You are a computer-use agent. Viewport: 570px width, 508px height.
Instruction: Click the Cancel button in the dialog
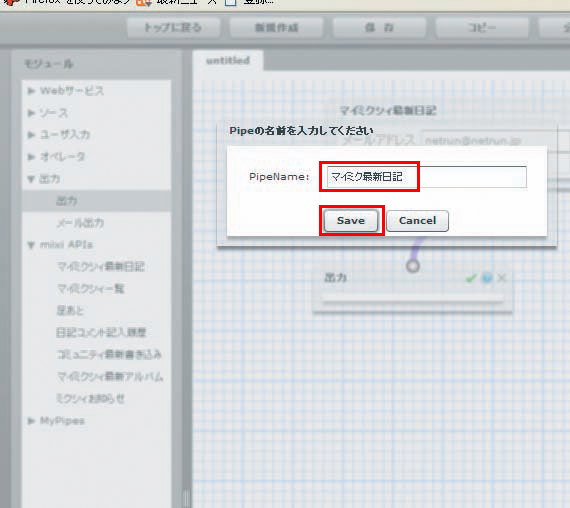coord(417,220)
